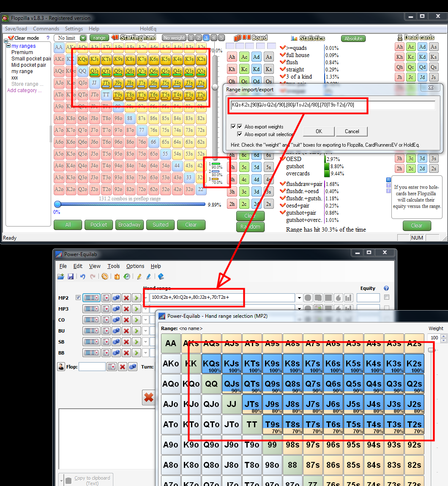Viewport: 448px width, 486px height.
Task: Toggle MP2 equity checkbox at right
Action: pos(387,297)
